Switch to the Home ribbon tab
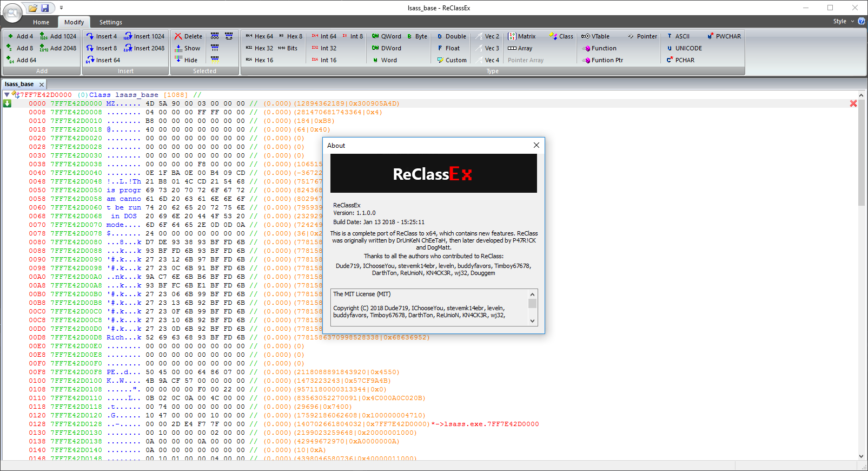The image size is (868, 471). point(41,22)
